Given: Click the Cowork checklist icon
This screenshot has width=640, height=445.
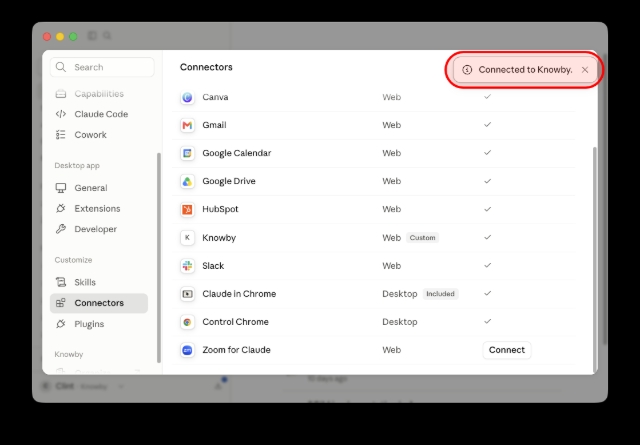Looking at the screenshot, I should coord(61,135).
